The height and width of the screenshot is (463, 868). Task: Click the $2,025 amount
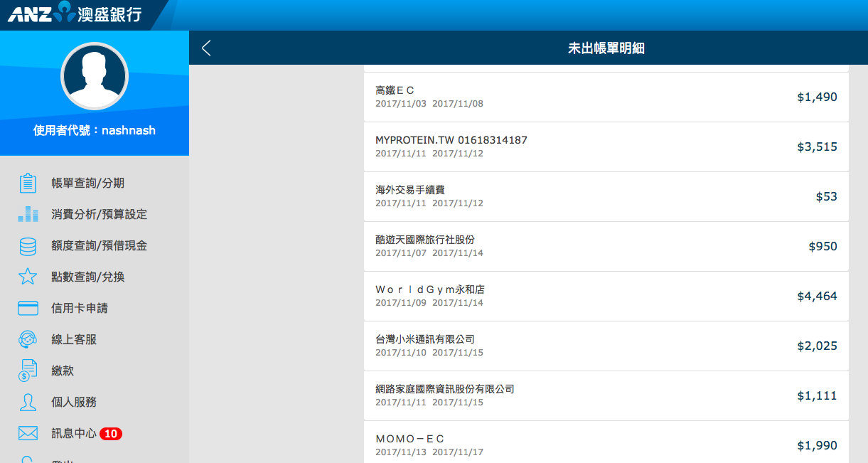click(817, 346)
